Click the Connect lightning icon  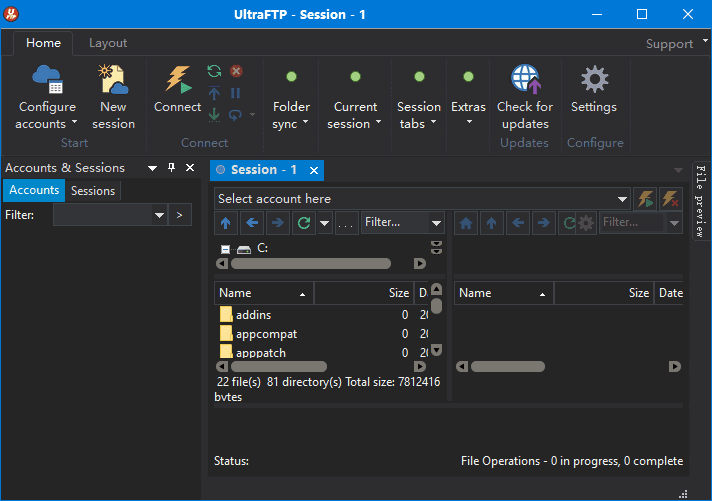pos(178,79)
